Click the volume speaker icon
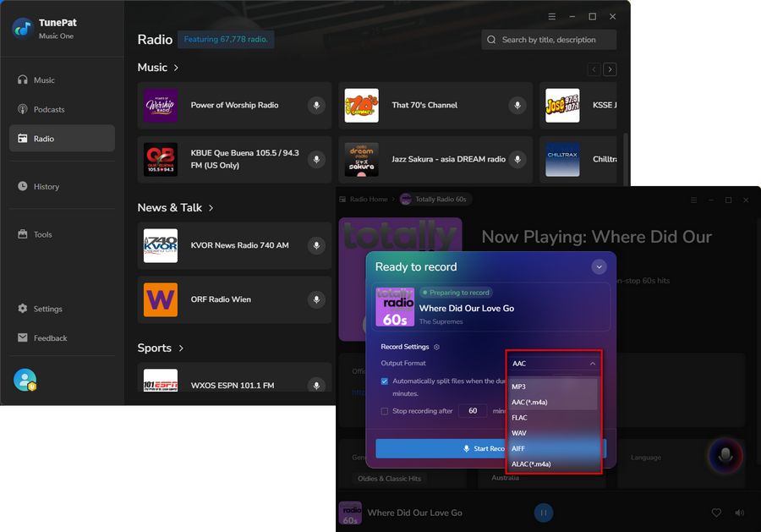The width and height of the screenshot is (761, 532). pos(740,513)
